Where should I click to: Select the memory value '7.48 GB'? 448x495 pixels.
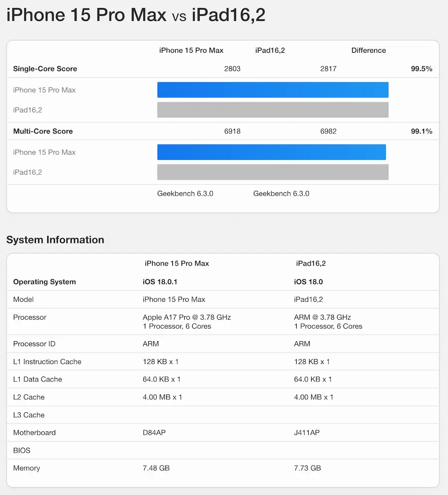[156, 468]
